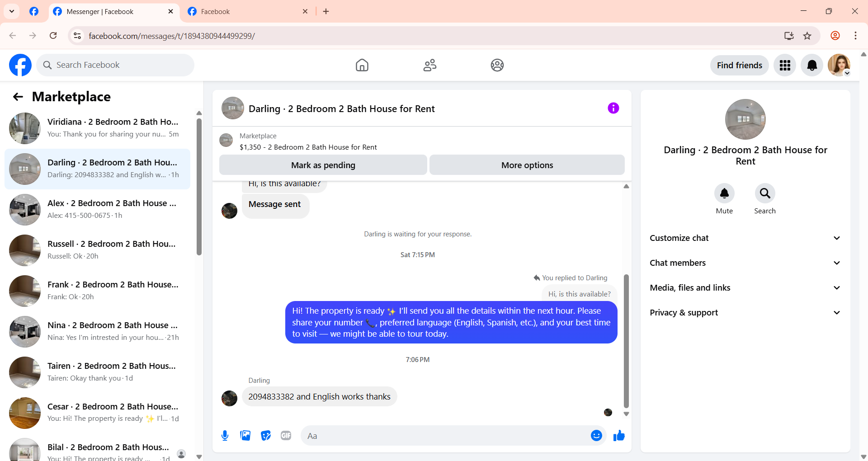Click the '2094833382 and English works thanks' message

click(x=319, y=397)
